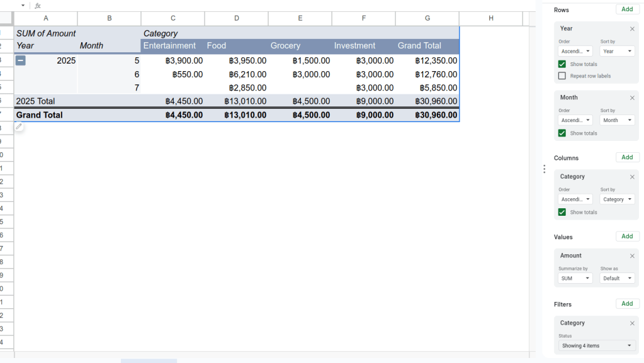
Task: Click the side panel drag handle dots
Action: (x=544, y=169)
